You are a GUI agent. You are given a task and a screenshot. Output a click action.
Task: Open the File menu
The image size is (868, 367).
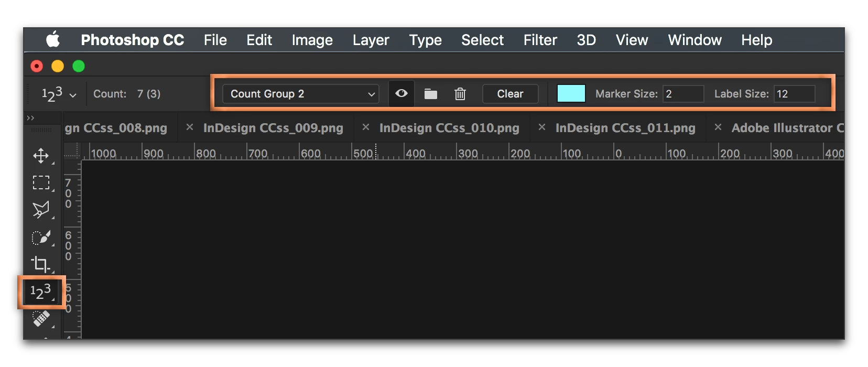(x=215, y=40)
